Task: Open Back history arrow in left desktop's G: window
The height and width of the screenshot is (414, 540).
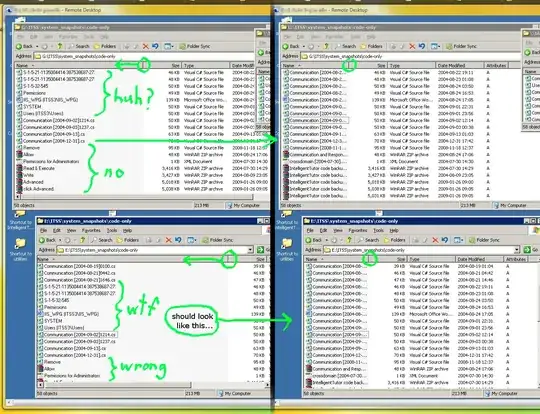Action: point(37,46)
